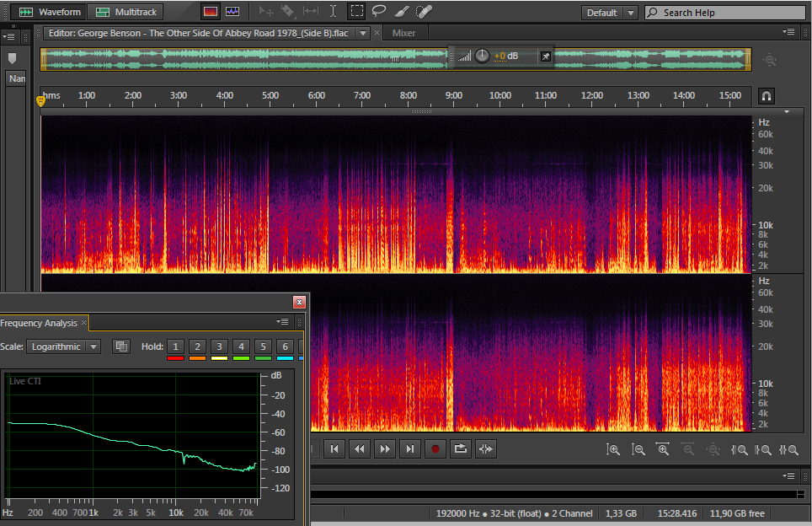Click the red hold color swatch
The width and height of the screenshot is (812, 526).
(175, 358)
